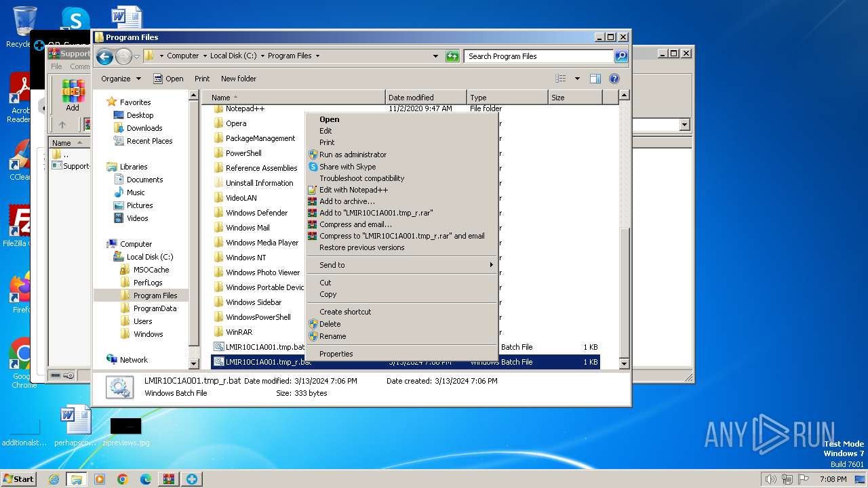
Task: Click the Search Program Files field
Action: pos(539,56)
